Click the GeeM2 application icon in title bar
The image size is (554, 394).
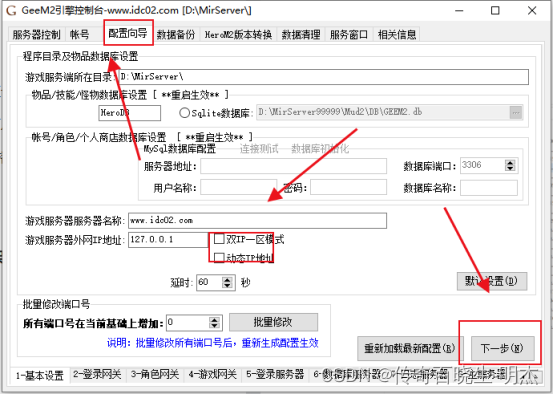point(11,11)
